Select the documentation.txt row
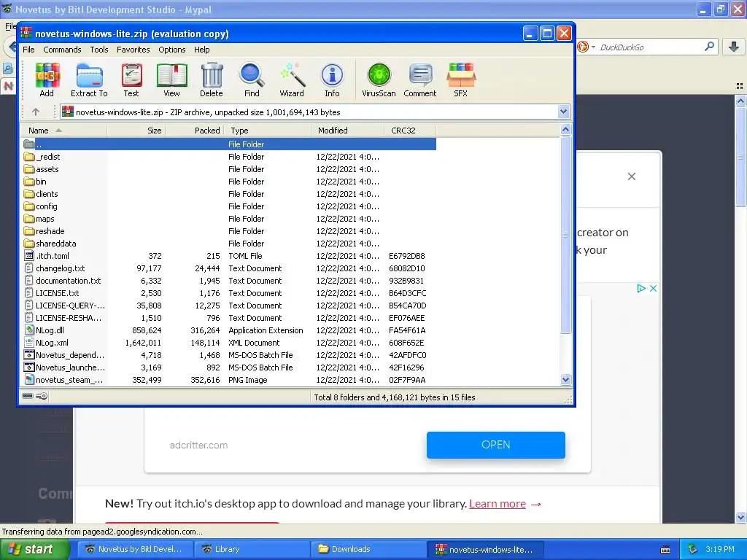Image resolution: width=747 pixels, height=560 pixels. click(228, 281)
